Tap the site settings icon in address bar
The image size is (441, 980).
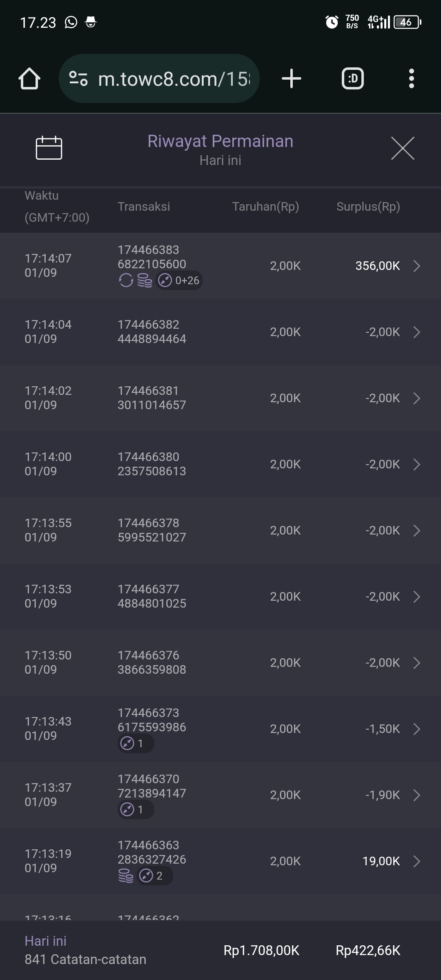(x=78, y=78)
